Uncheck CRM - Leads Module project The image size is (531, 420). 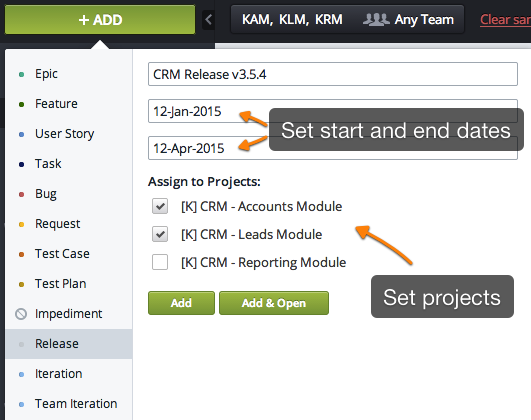pos(160,234)
